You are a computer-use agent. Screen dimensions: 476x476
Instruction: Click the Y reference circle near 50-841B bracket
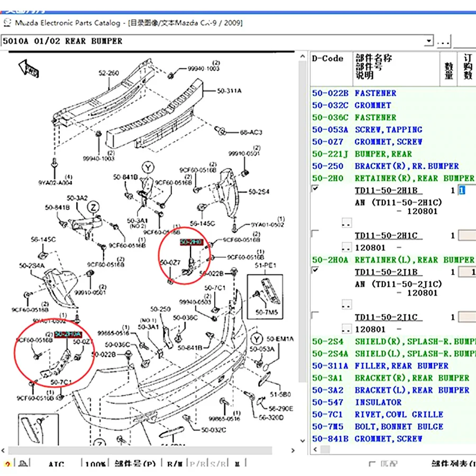[x=148, y=167]
